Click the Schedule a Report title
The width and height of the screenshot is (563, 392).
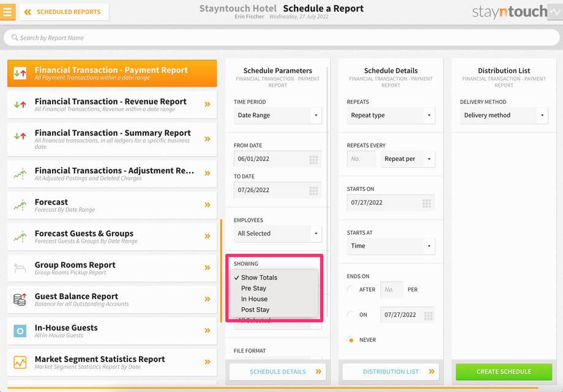click(x=323, y=9)
